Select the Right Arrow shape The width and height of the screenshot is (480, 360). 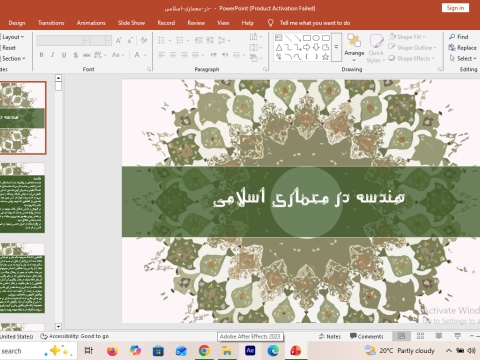[x=307, y=47]
